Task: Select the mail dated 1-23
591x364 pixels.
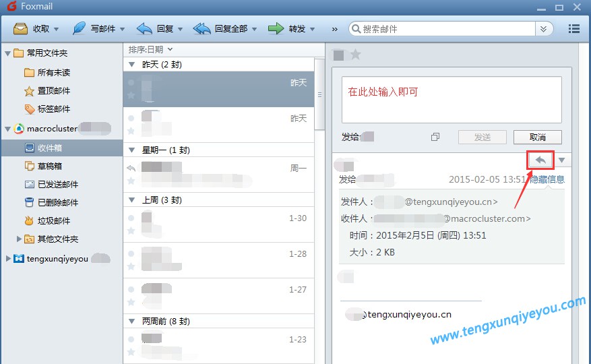Action: point(218,346)
